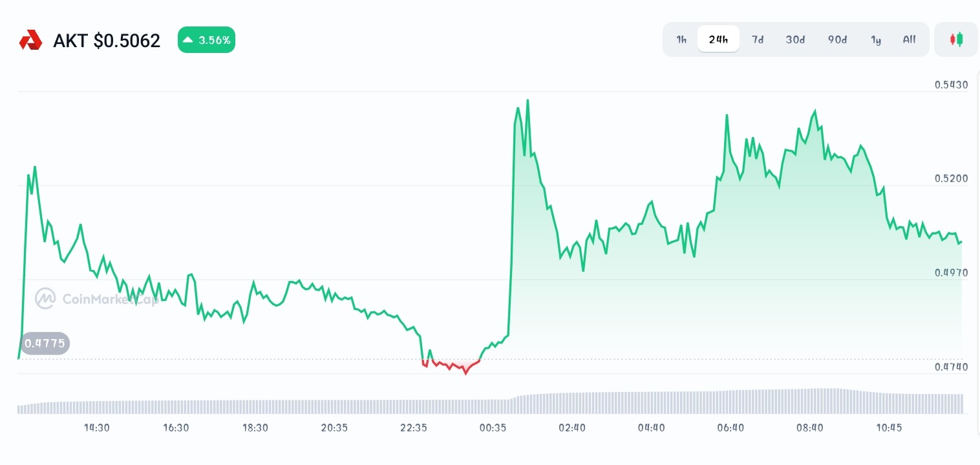Screen dimensions: 980x465
Task: Click the 04:40 time axis label
Action: 651,428
